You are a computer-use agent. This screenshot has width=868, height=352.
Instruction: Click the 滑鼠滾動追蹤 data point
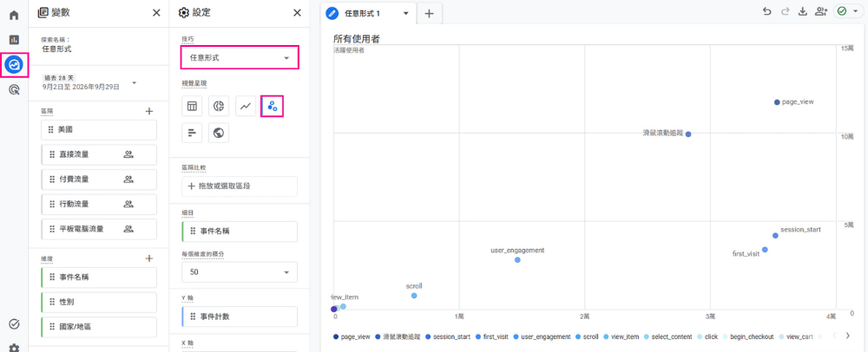click(x=688, y=134)
